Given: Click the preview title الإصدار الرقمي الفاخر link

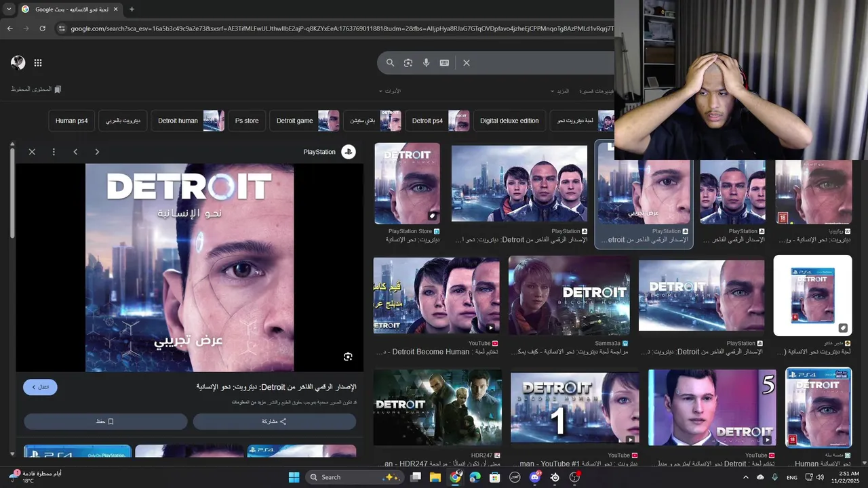Looking at the screenshot, I should click(x=276, y=387).
